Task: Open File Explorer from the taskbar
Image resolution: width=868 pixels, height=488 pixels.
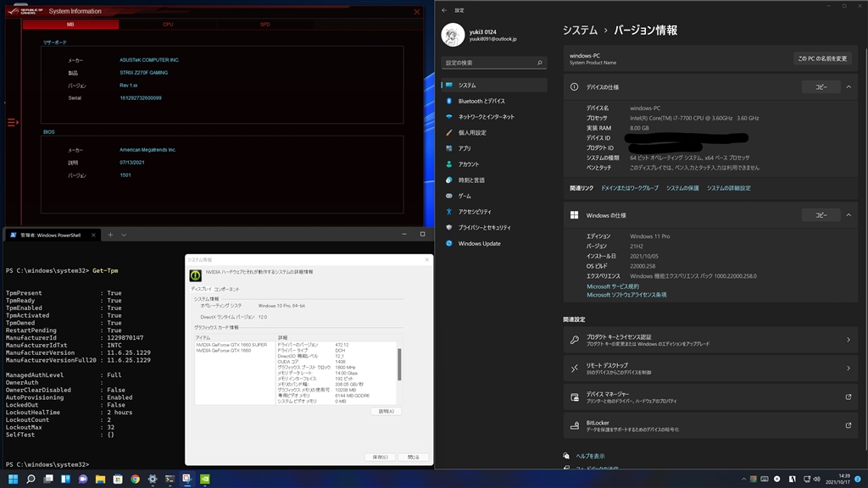Action: (100, 479)
